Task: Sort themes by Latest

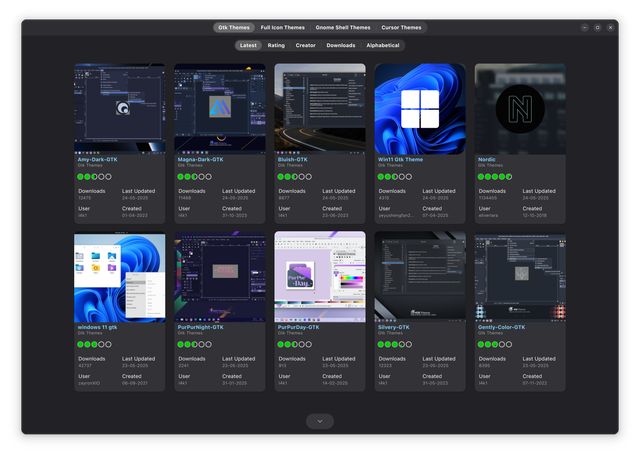Action: [248, 45]
